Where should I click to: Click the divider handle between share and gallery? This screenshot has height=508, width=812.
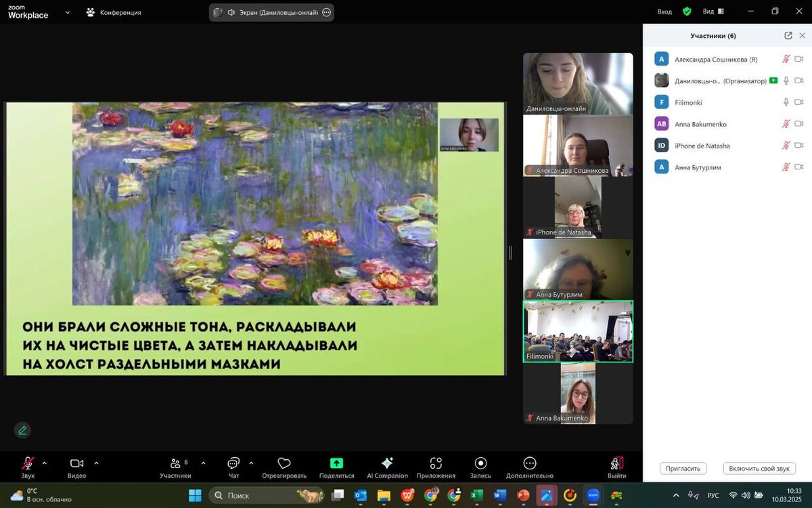(x=510, y=253)
